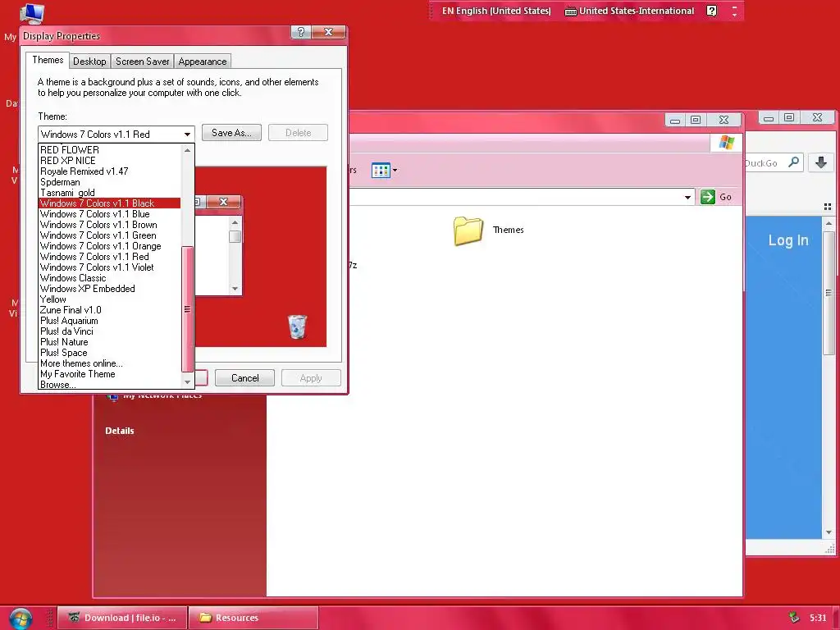840x630 pixels.
Task: Click the browser download arrow button
Action: 820,162
